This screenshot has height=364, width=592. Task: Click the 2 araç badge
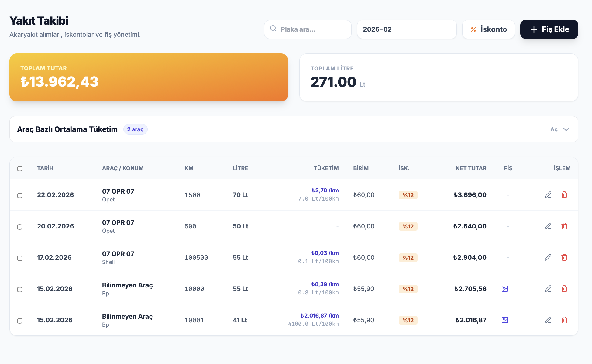pyautogui.click(x=135, y=129)
